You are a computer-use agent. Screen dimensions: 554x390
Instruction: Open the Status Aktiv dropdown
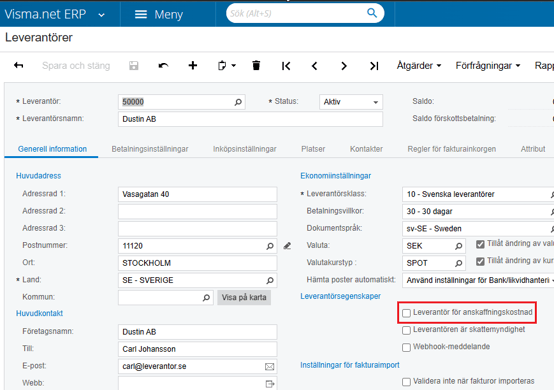coord(350,102)
